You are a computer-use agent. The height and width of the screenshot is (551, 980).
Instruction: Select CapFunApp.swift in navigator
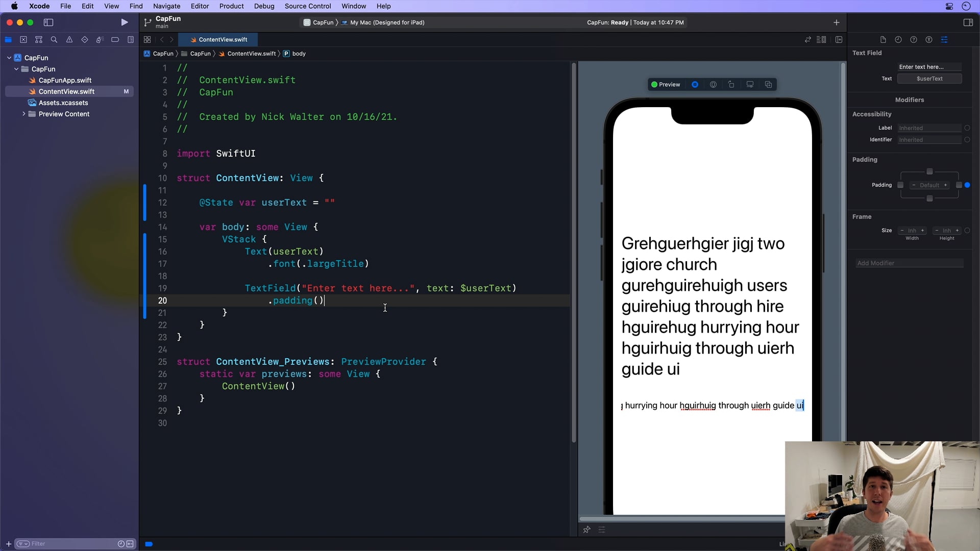coord(65,80)
